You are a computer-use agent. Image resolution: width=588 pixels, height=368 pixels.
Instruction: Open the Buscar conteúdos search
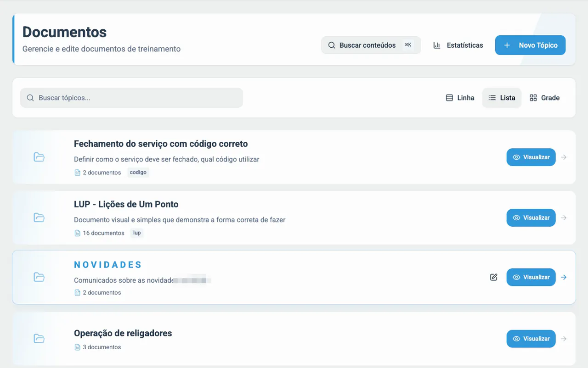(371, 45)
